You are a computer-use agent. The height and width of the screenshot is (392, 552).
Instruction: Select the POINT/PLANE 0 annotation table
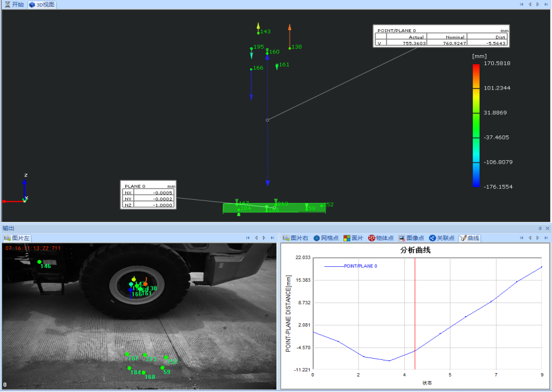point(441,36)
